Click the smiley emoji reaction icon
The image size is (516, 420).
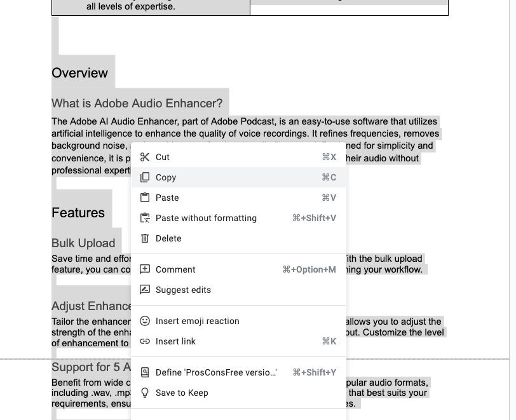[x=145, y=321]
